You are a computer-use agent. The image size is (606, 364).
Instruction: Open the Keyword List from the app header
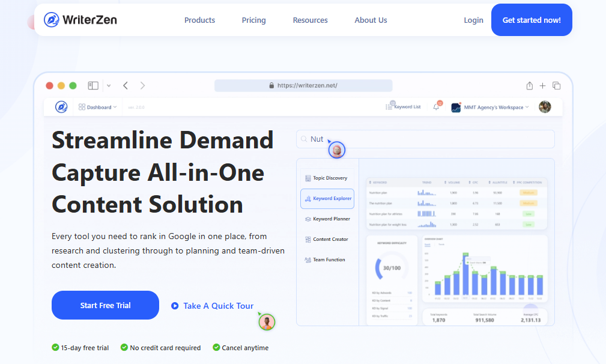click(x=403, y=107)
